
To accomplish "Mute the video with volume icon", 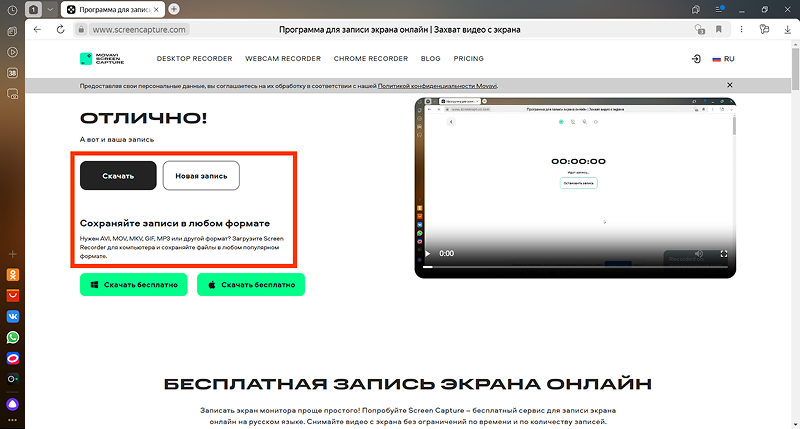I will tap(698, 254).
